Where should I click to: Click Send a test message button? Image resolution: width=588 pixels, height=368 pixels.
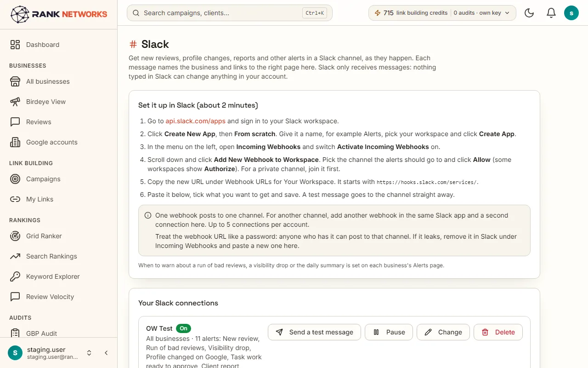click(x=314, y=332)
